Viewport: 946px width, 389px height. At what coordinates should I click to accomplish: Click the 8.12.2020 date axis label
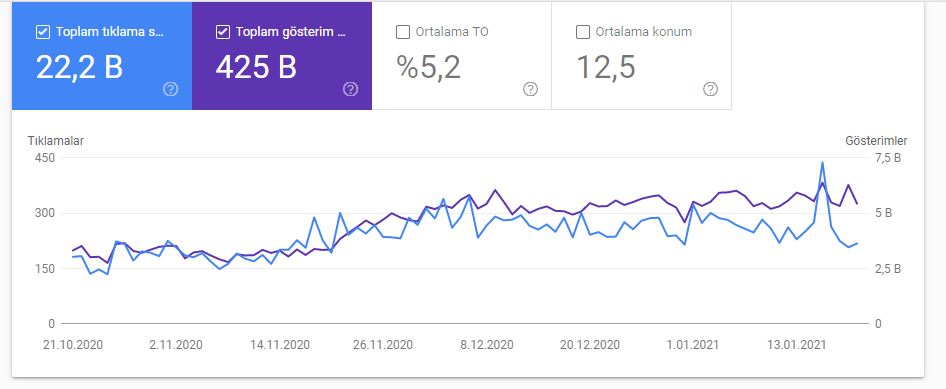(x=487, y=346)
